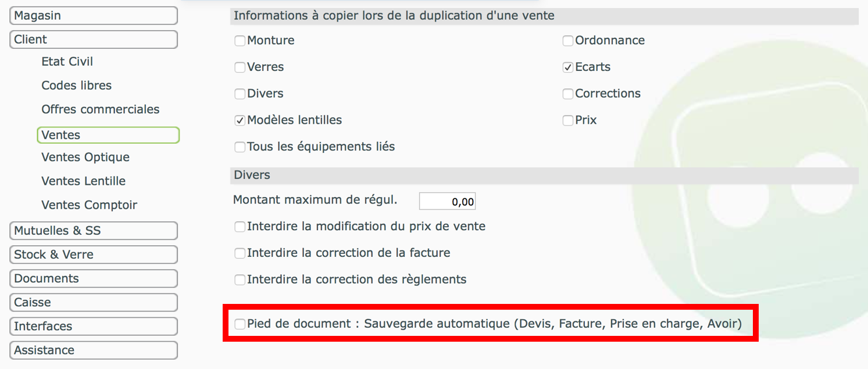Tick Interdire la correction des règlements
The width and height of the screenshot is (868, 369).
240,280
